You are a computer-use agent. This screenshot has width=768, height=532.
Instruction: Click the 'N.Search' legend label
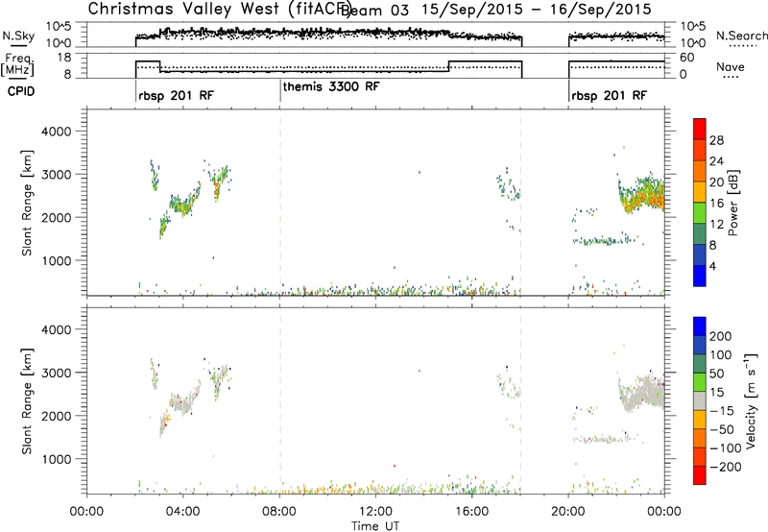pyautogui.click(x=741, y=36)
